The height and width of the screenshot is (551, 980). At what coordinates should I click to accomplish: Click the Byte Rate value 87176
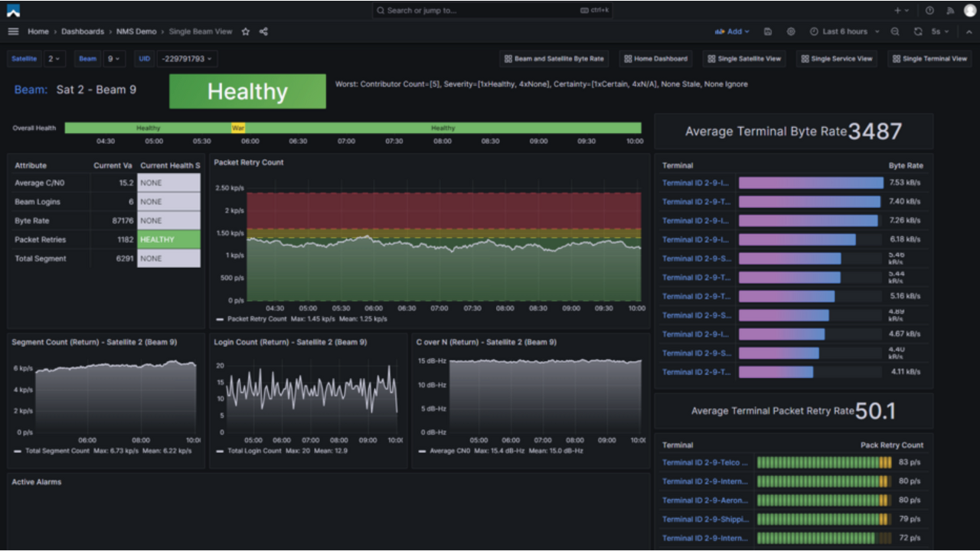(x=122, y=220)
